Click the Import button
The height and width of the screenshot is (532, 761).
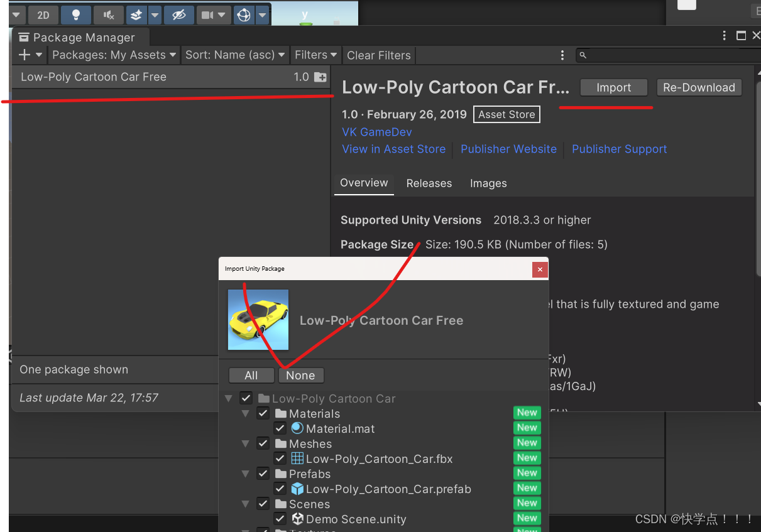(613, 87)
